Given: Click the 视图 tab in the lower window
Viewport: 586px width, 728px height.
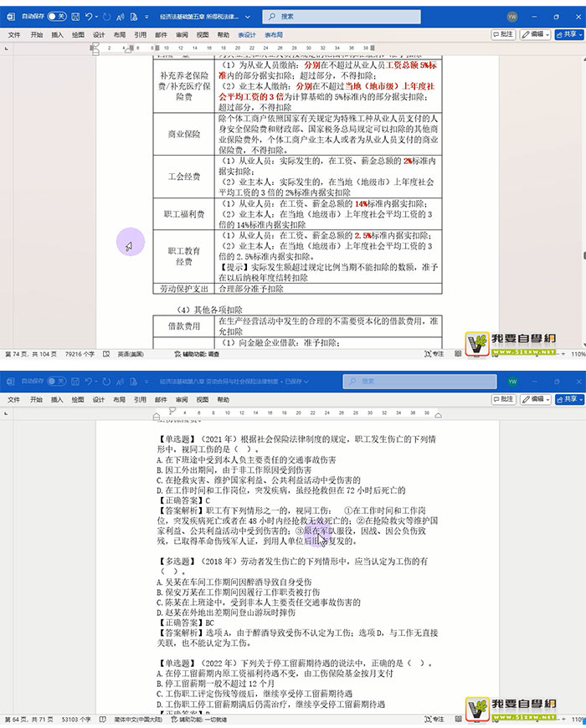Looking at the screenshot, I should coord(203,399).
